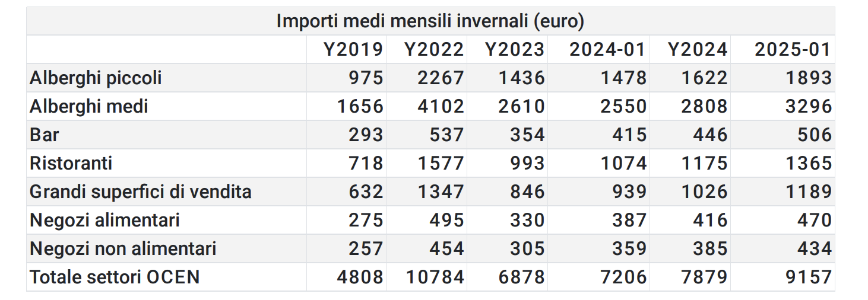The image size is (868, 300).
Task: Select the Y2024 column header
Action: (698, 49)
